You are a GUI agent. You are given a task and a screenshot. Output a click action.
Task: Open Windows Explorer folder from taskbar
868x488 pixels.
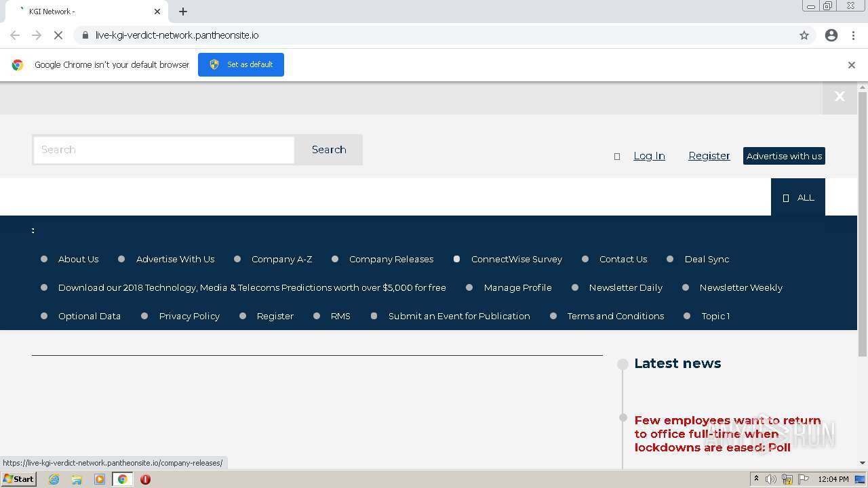(77, 479)
